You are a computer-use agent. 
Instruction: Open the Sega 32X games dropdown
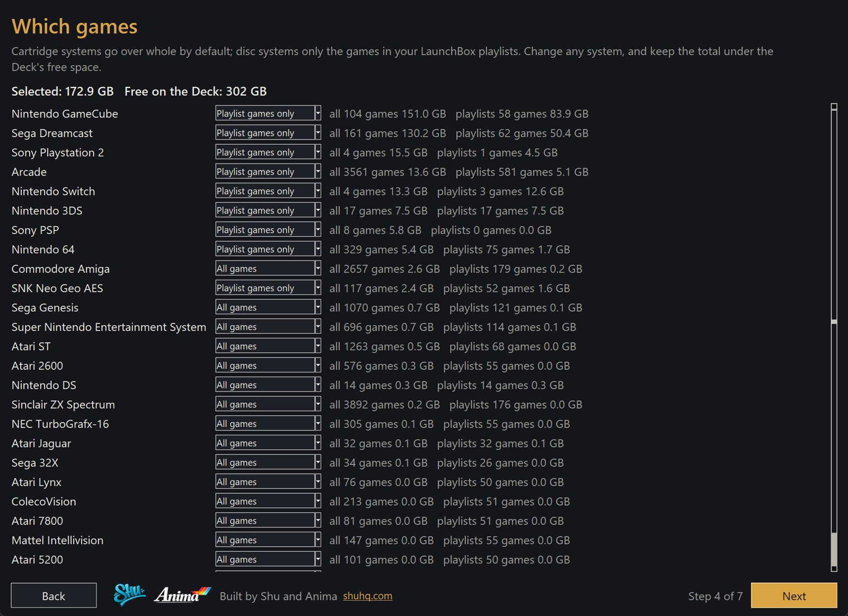point(268,462)
